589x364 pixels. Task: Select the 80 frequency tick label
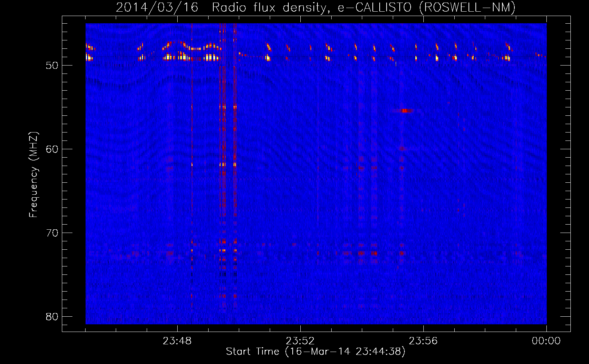(x=52, y=317)
